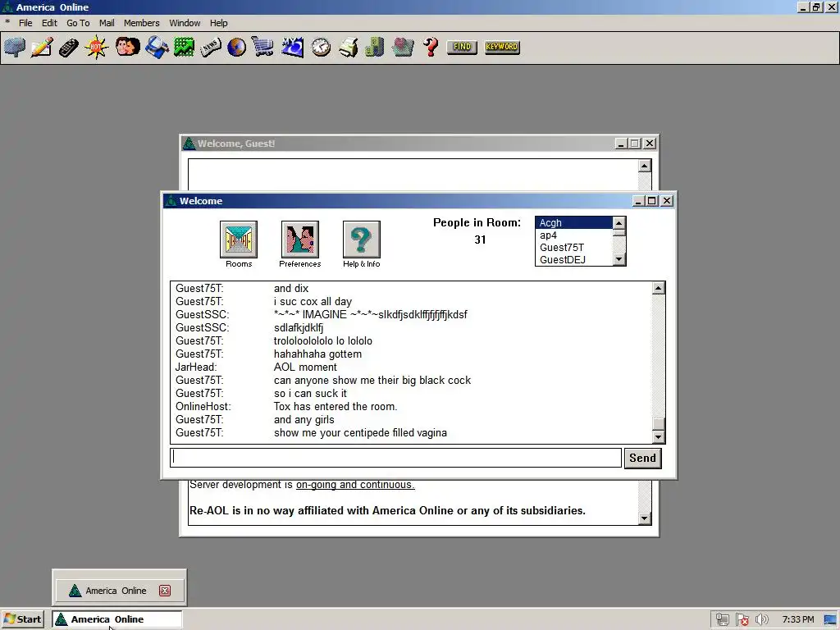Viewport: 840px width, 630px height.
Task: Click the chat log scrollbar thumb
Action: [659, 424]
